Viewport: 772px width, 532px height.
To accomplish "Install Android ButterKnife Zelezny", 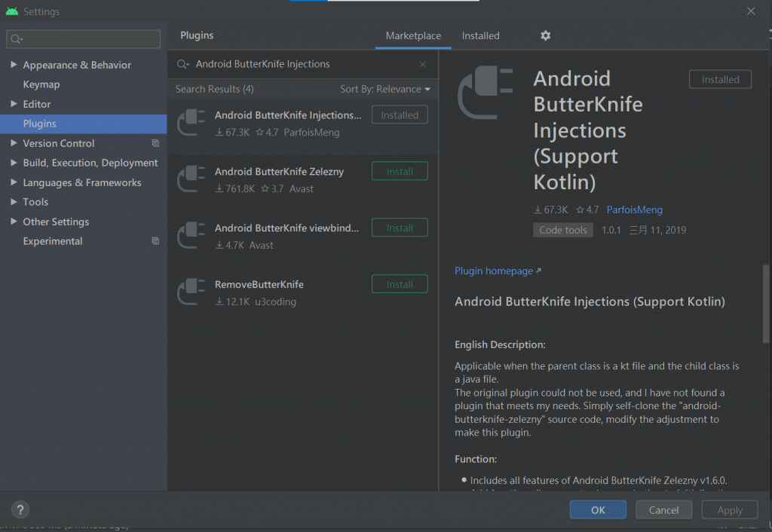I will 400,171.
